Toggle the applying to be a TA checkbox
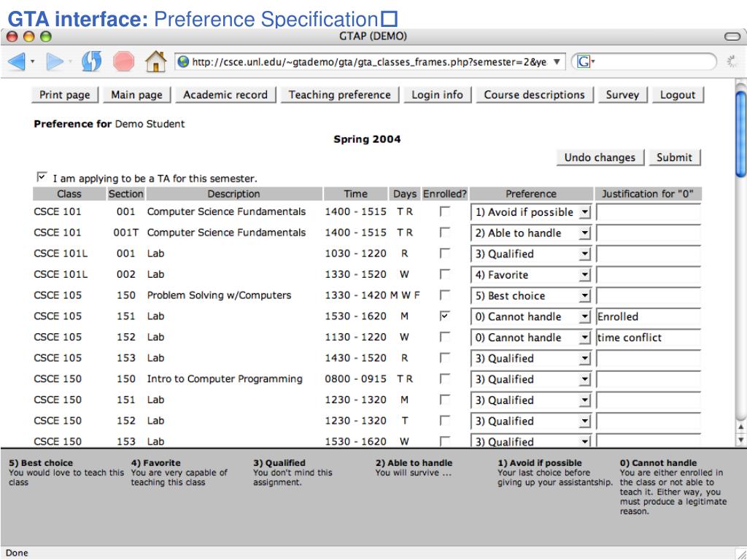 pyautogui.click(x=42, y=177)
